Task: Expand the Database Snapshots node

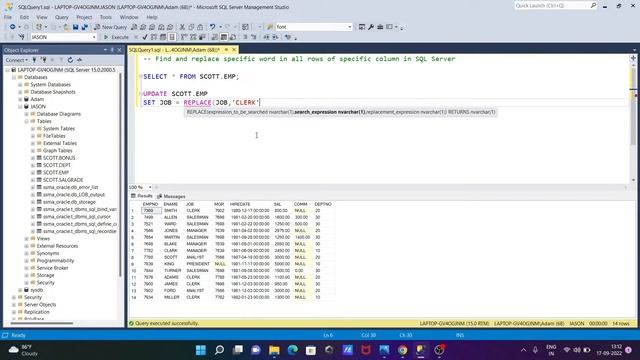Action: [x=20, y=92]
